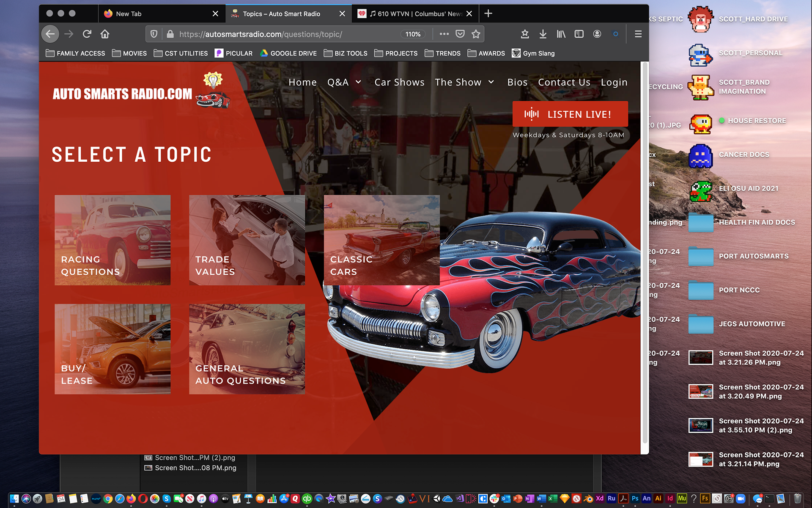Toggle the Firefox sidebar
Viewport: 812px width, 508px height.
(579, 34)
